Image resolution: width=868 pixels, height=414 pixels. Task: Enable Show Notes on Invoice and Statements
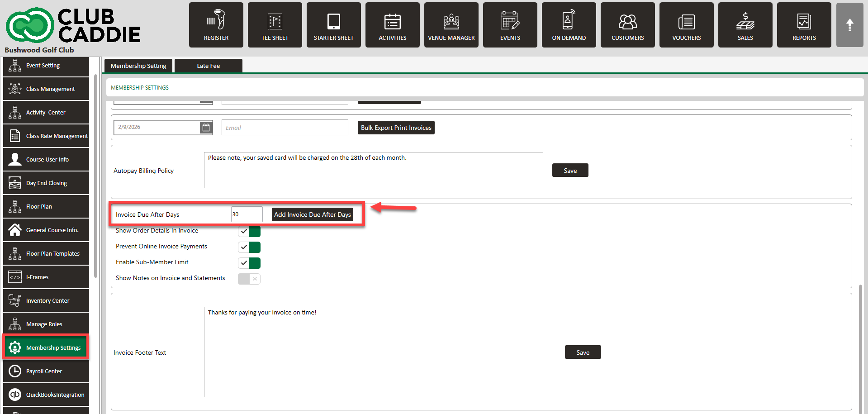[249, 279]
